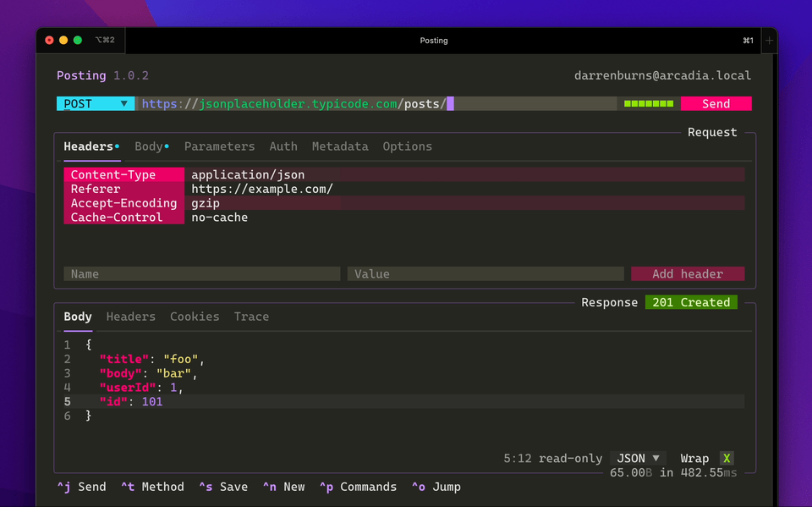Click the ^n New footer shortcut
Image resolution: width=812 pixels, height=507 pixels.
click(x=284, y=487)
